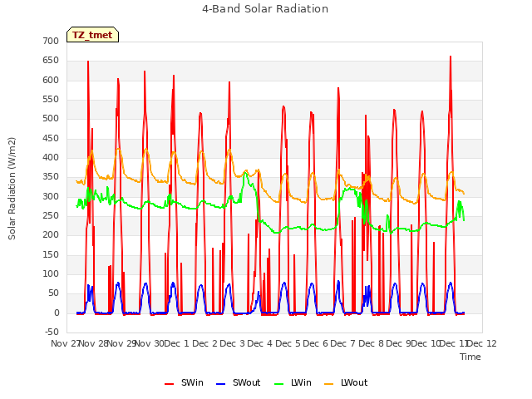Click the orange LWout legend color marker
532x399 pixels.
pos(329,384)
